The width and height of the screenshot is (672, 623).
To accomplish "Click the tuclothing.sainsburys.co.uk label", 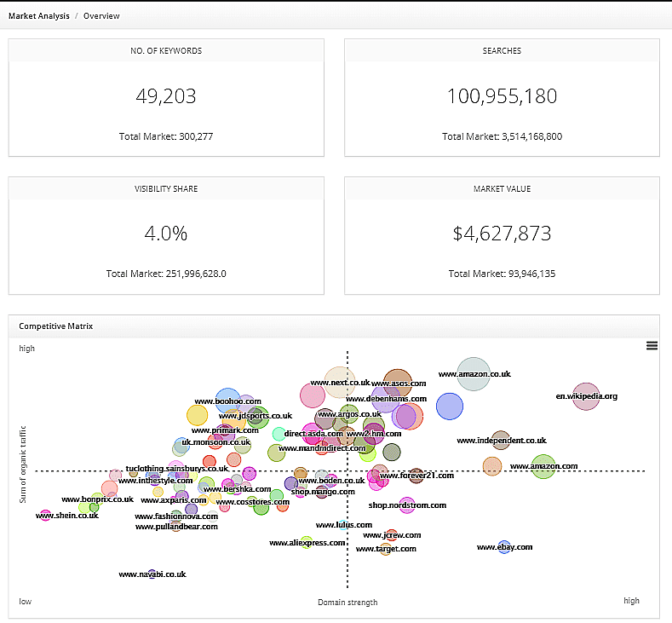I will tap(177, 469).
